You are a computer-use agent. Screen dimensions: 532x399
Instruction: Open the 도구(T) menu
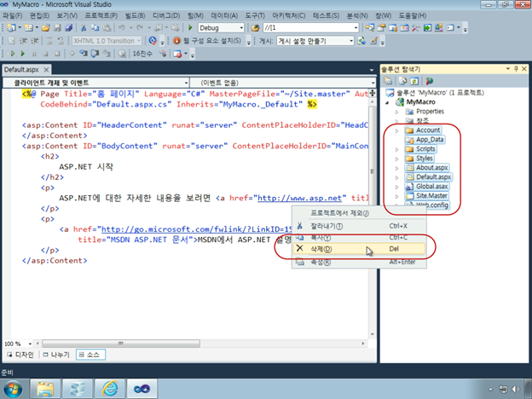coord(255,16)
